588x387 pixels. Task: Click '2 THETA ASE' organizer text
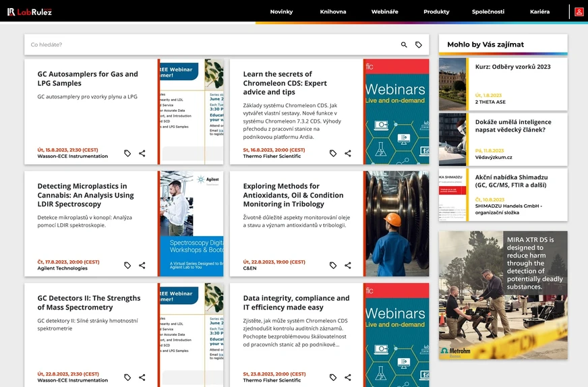(490, 102)
